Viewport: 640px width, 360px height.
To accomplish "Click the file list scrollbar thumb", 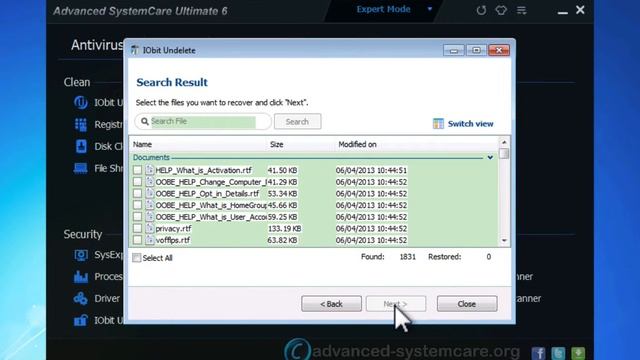I will 504,153.
